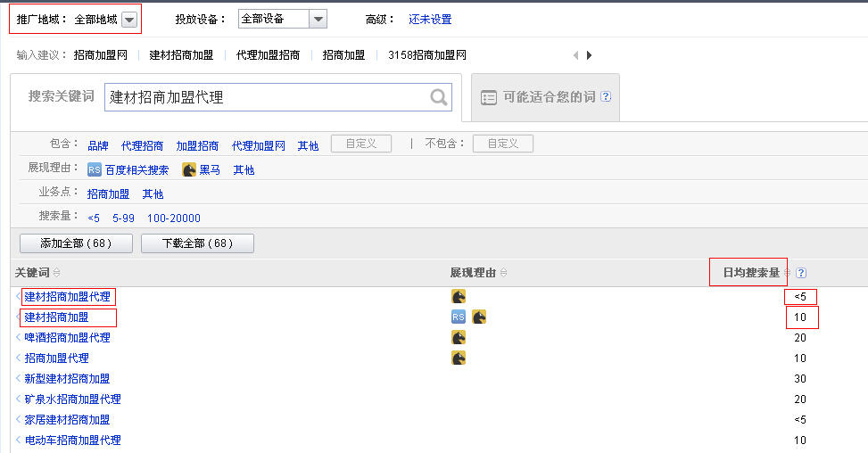Filter by 加盟招商 in 包含 row
The width and height of the screenshot is (868, 453).
pos(197,146)
